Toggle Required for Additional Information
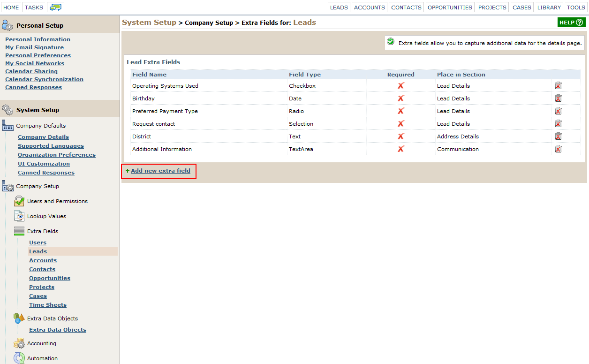589x364 pixels. [401, 149]
